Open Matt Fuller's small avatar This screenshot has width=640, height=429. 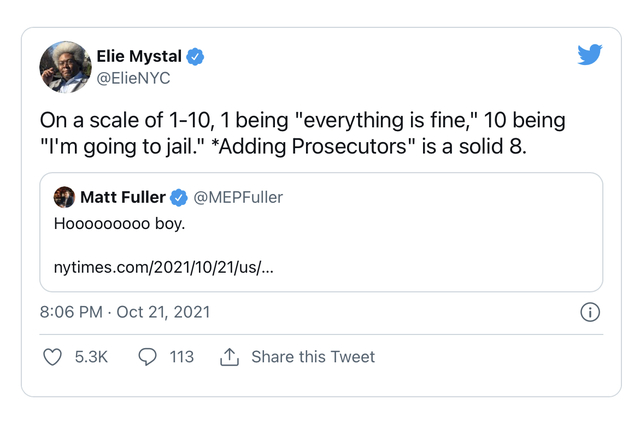tap(64, 197)
